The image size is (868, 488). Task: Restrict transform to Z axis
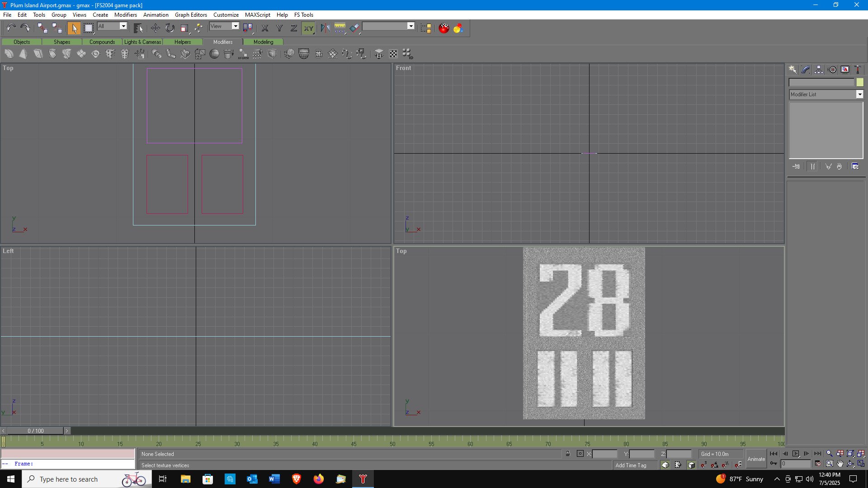point(294,28)
